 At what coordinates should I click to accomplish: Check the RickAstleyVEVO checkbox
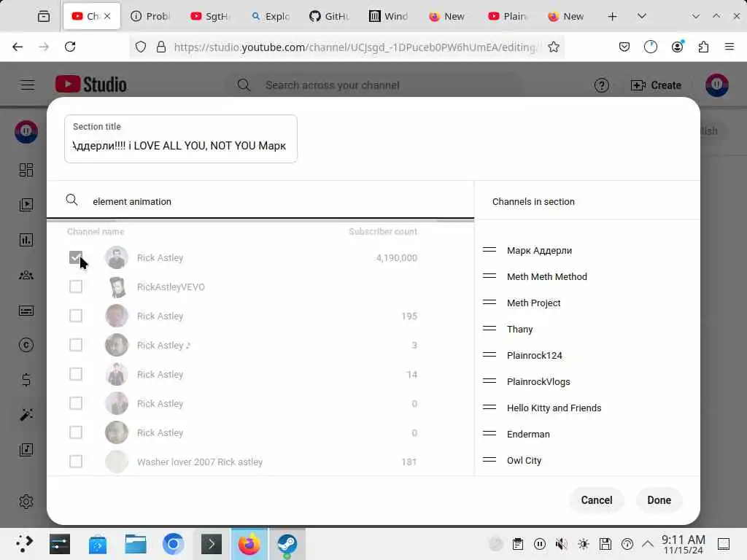coord(76,287)
